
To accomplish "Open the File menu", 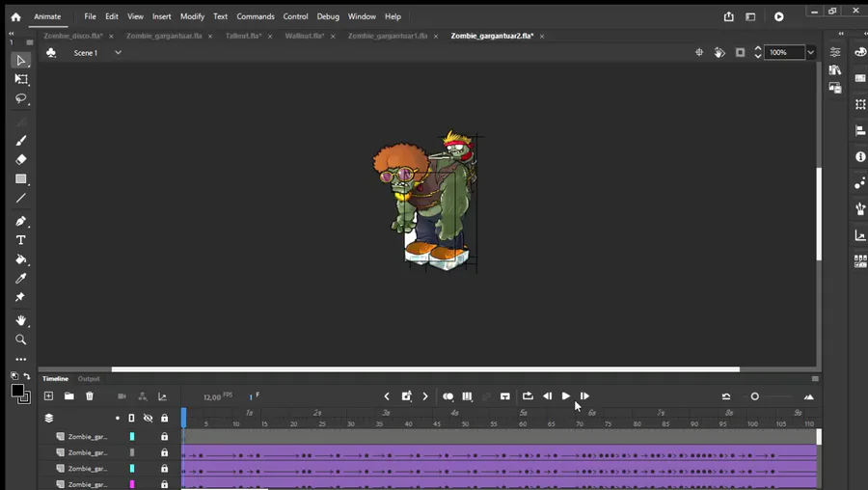I will pos(90,16).
